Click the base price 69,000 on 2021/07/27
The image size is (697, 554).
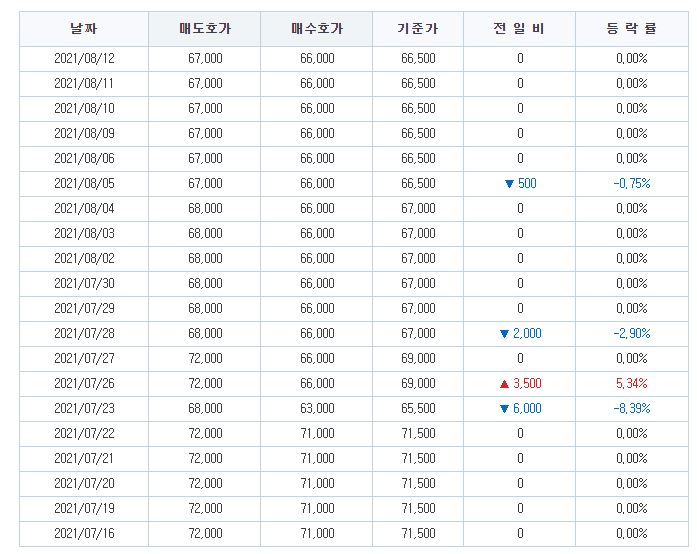pos(418,358)
